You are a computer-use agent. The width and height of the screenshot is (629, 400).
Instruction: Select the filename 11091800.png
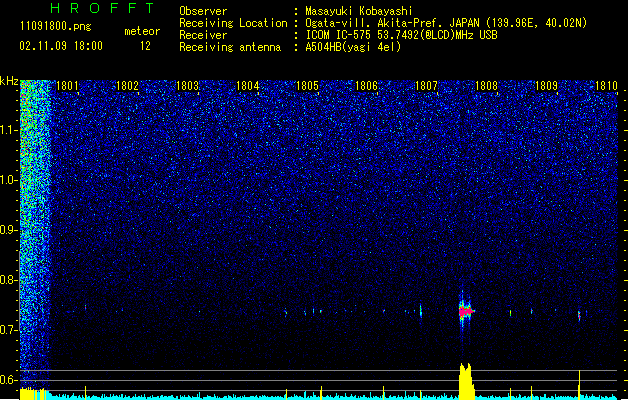(x=56, y=27)
